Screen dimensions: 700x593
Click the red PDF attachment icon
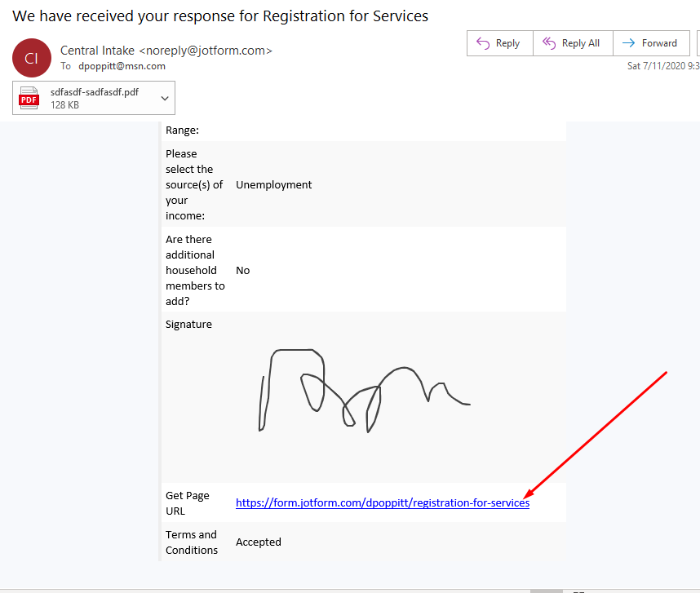click(29, 98)
